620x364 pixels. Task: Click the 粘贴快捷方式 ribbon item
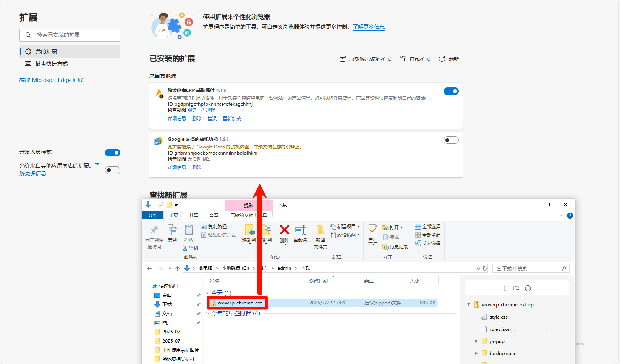pyautogui.click(x=219, y=235)
